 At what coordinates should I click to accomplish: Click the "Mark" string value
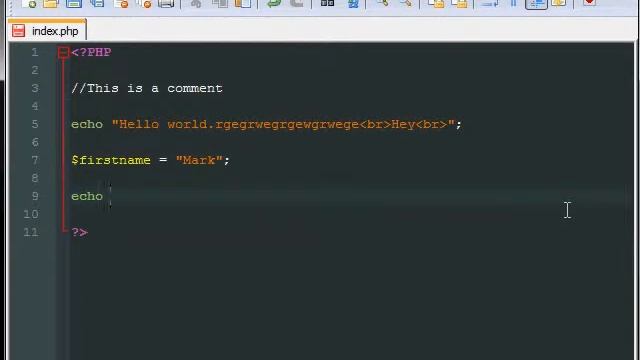tap(199, 160)
